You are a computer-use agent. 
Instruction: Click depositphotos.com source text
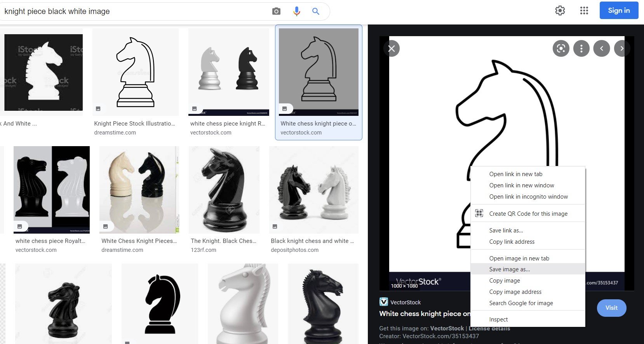click(294, 250)
